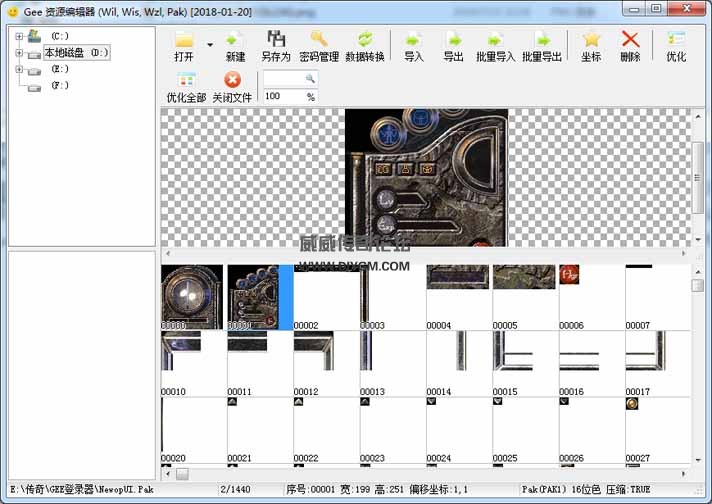Click preview pane scroll-down arrow
712x504 pixels.
698,239
